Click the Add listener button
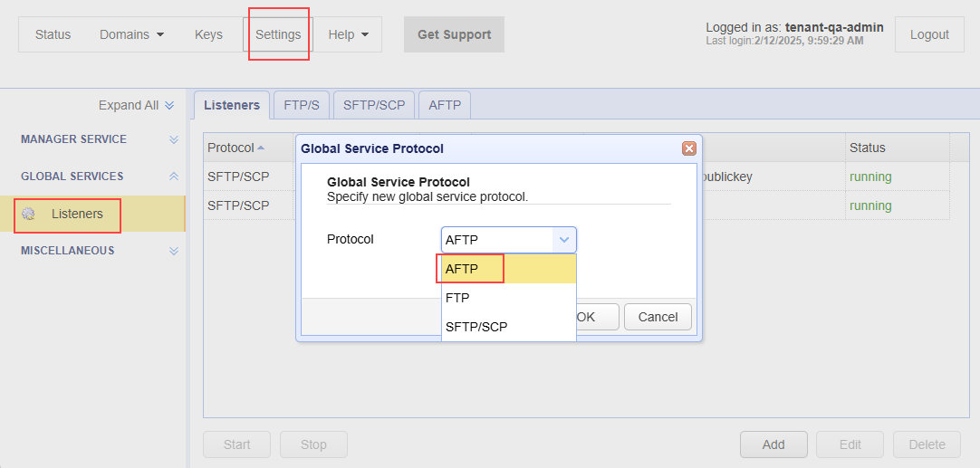The image size is (980, 468). tap(773, 444)
